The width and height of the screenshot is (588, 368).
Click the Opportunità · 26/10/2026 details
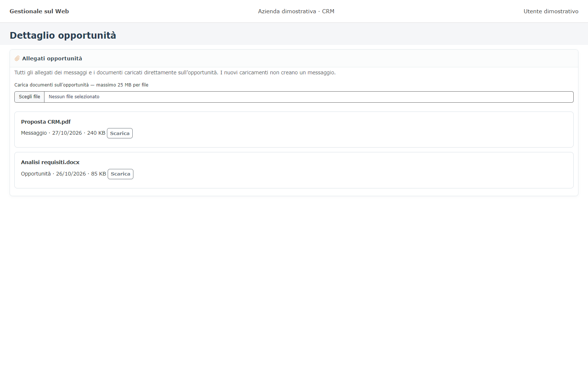click(53, 174)
